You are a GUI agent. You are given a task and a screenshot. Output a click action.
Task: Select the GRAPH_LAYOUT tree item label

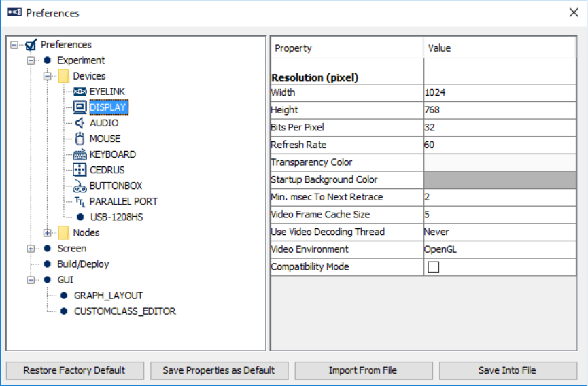click(108, 296)
